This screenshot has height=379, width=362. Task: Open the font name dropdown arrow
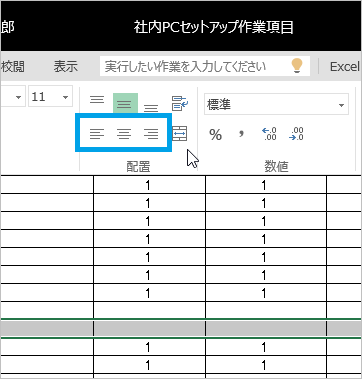[x=18, y=97]
